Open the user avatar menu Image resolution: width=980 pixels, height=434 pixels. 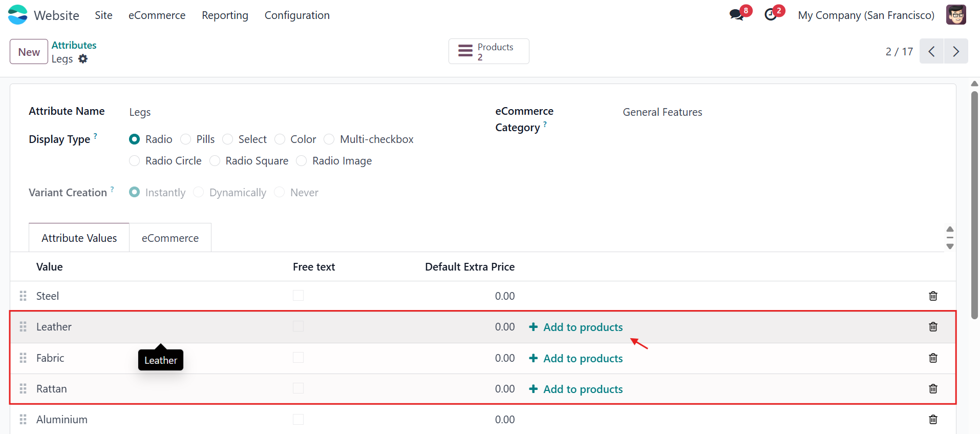pyautogui.click(x=956, y=15)
